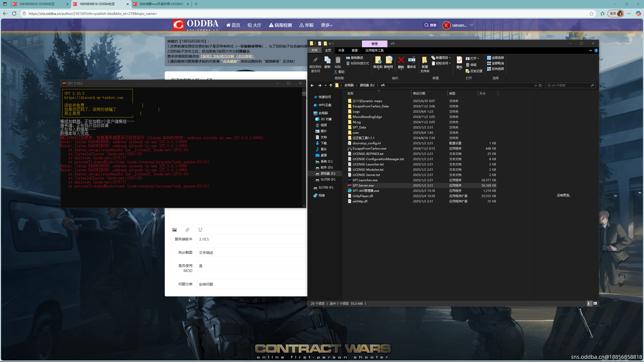Screen dimensions: 644x362
Task: Click the Move to (移动到) icon
Action: (378, 60)
